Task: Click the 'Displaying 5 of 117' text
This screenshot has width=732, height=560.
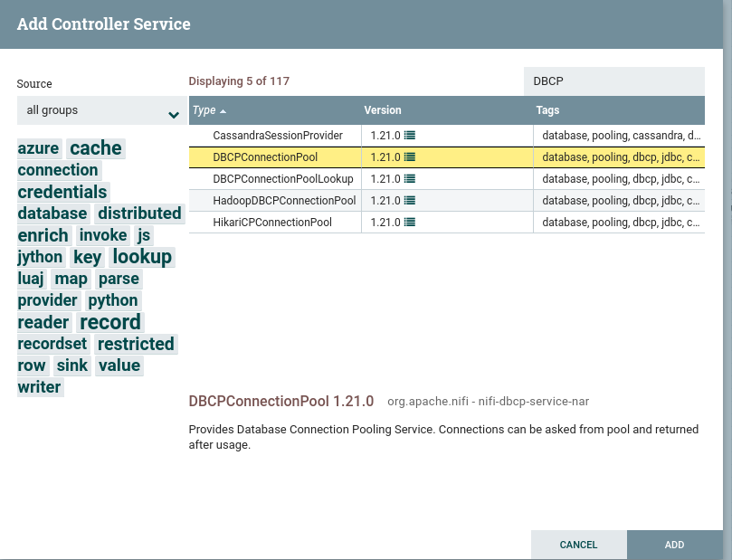Action: 239,81
